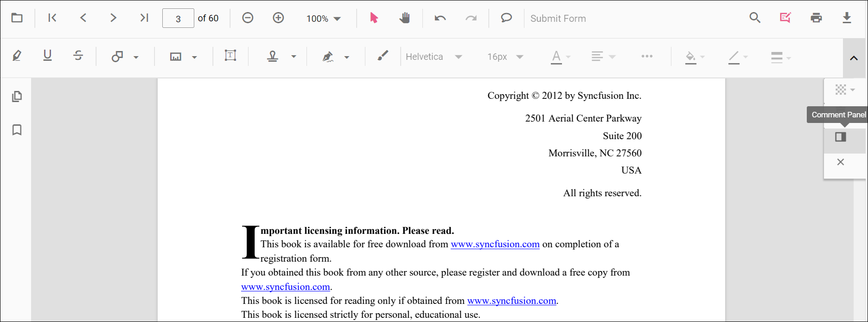Click the Submit Form button
868x322 pixels.
pos(558,19)
